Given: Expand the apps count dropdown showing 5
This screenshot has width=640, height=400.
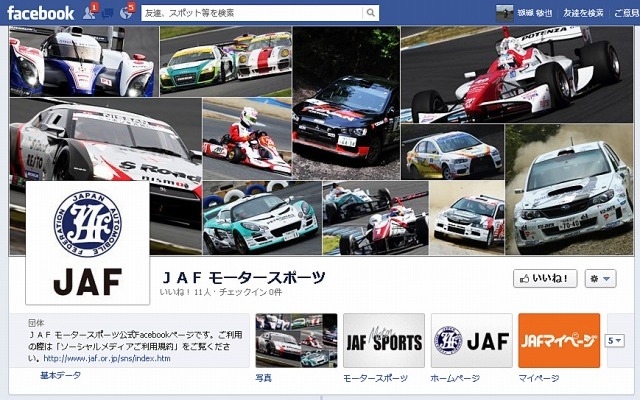Looking at the screenshot, I should (x=614, y=340).
